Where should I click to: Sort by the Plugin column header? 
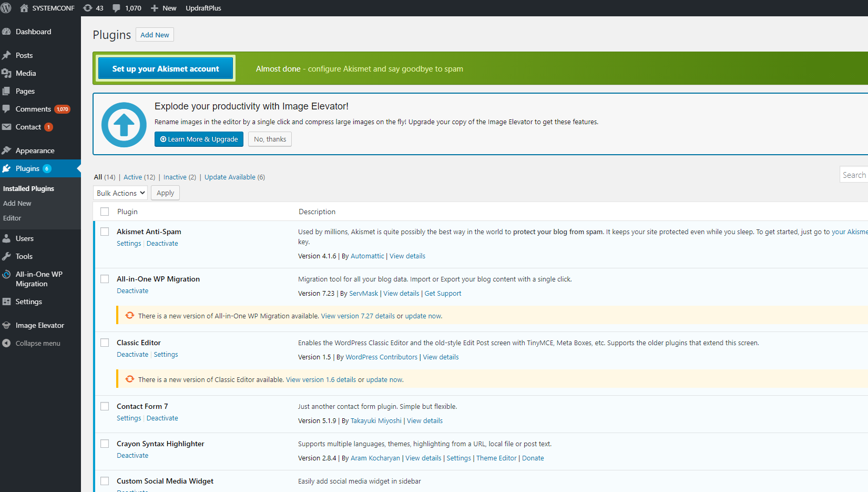click(x=127, y=212)
